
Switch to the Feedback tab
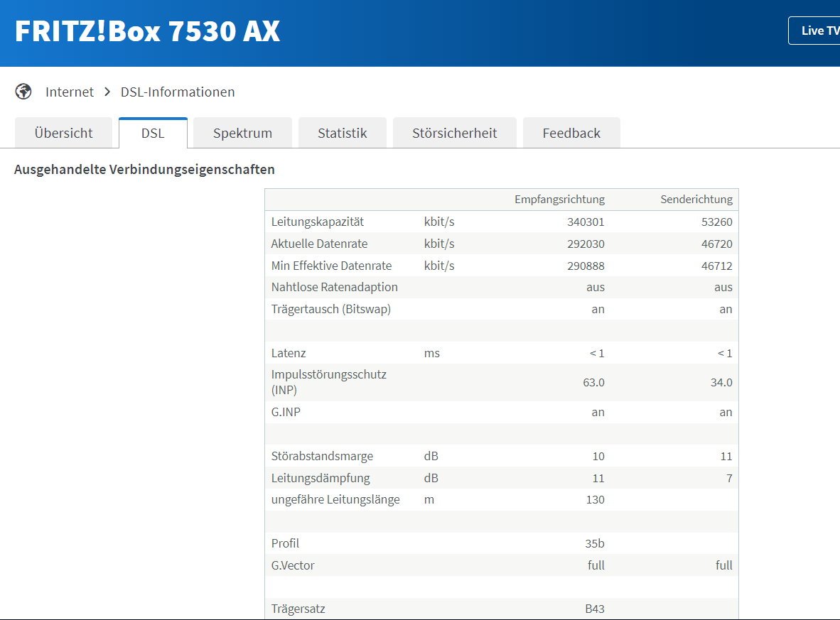[x=571, y=133]
